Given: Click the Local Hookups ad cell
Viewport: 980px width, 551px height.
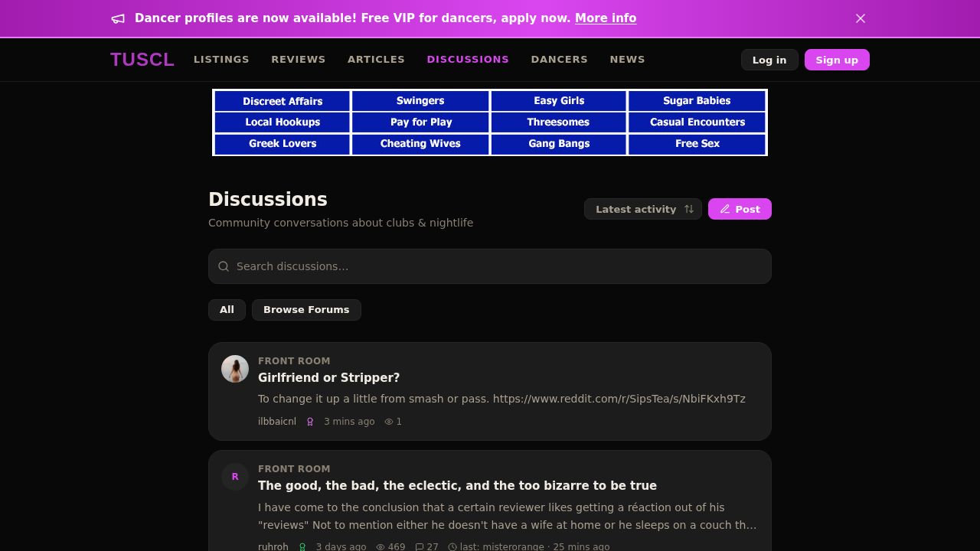Looking at the screenshot, I should 283,122.
